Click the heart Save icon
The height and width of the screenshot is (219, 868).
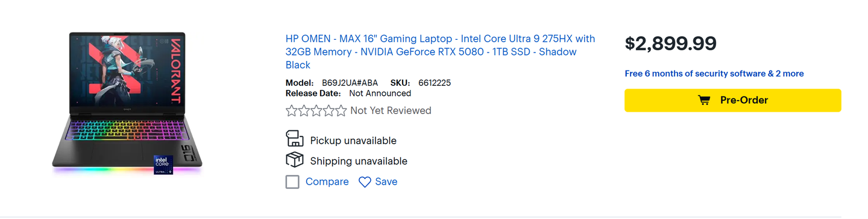pyautogui.click(x=365, y=182)
